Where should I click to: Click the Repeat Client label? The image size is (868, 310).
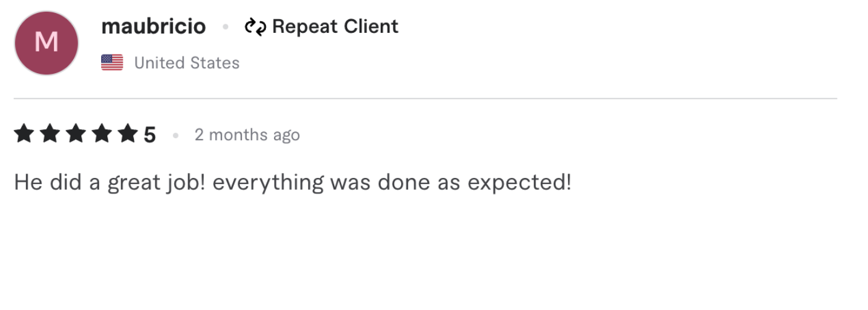pyautogui.click(x=335, y=27)
